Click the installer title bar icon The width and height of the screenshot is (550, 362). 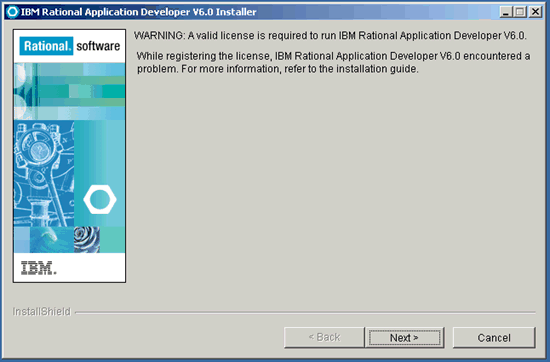coord(12,12)
